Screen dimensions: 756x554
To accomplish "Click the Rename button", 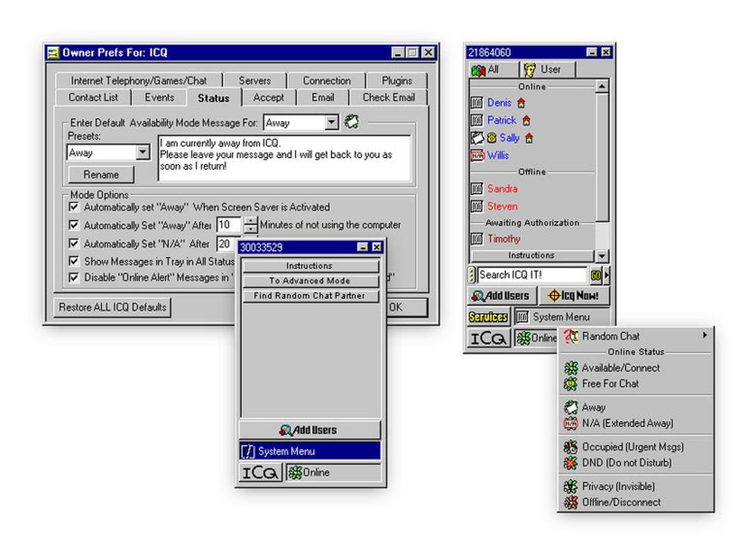I will (100, 174).
